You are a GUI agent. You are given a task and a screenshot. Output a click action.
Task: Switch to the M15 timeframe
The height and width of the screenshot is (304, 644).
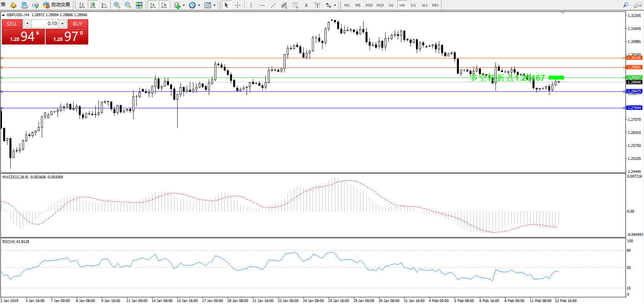(x=369, y=5)
